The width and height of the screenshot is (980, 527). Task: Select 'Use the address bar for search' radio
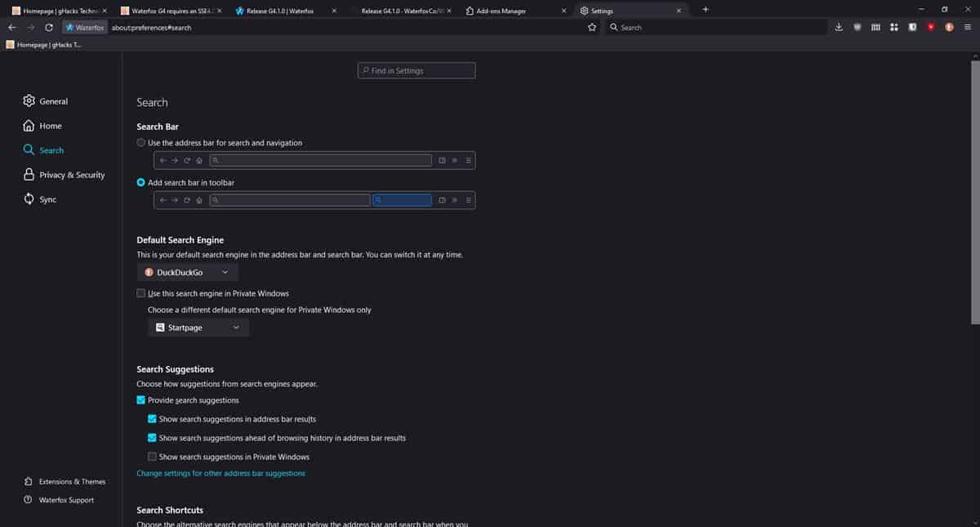pyautogui.click(x=141, y=143)
